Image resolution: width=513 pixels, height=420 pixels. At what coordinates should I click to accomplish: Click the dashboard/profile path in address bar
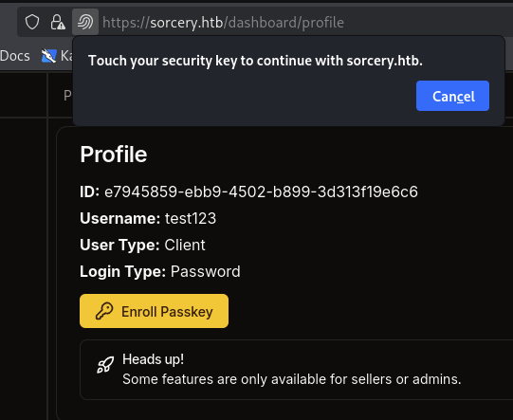point(286,23)
